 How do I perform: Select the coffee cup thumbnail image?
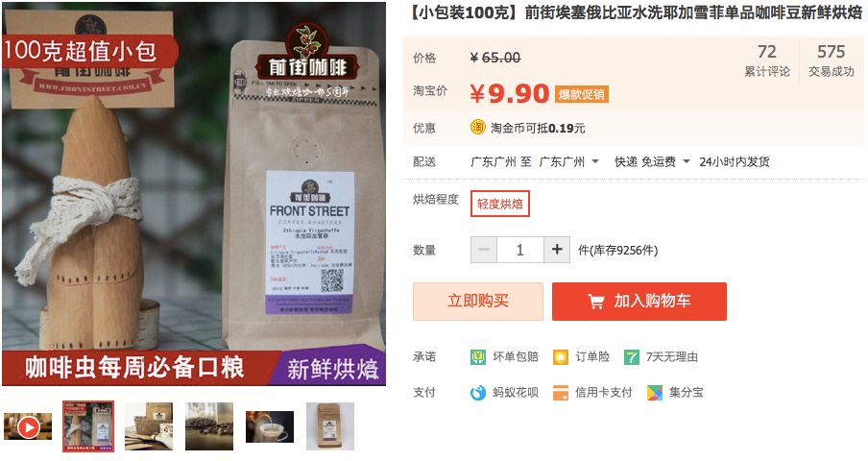click(x=270, y=426)
